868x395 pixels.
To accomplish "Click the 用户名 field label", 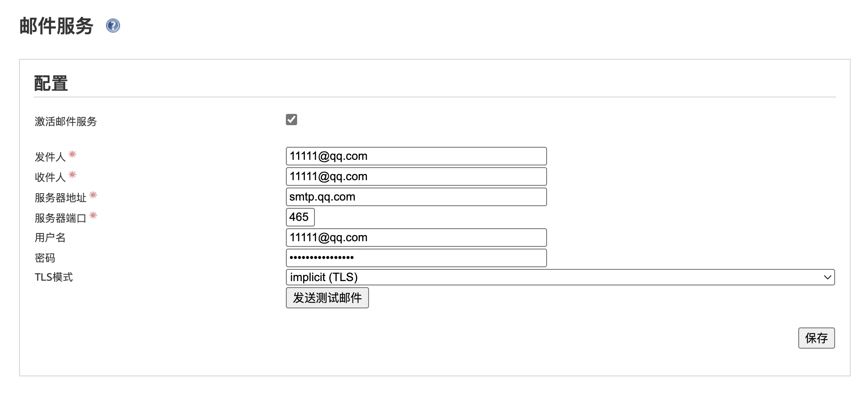I will tap(50, 238).
